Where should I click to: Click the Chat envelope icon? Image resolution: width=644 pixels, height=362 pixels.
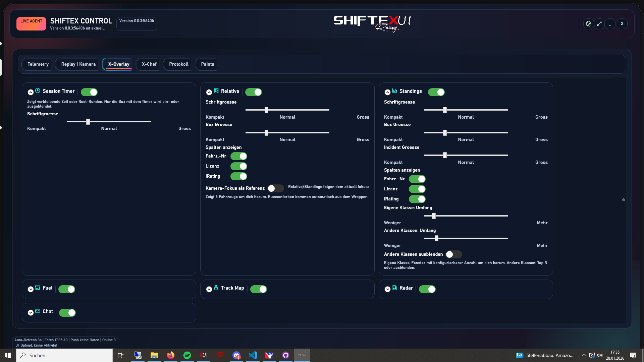(38, 311)
